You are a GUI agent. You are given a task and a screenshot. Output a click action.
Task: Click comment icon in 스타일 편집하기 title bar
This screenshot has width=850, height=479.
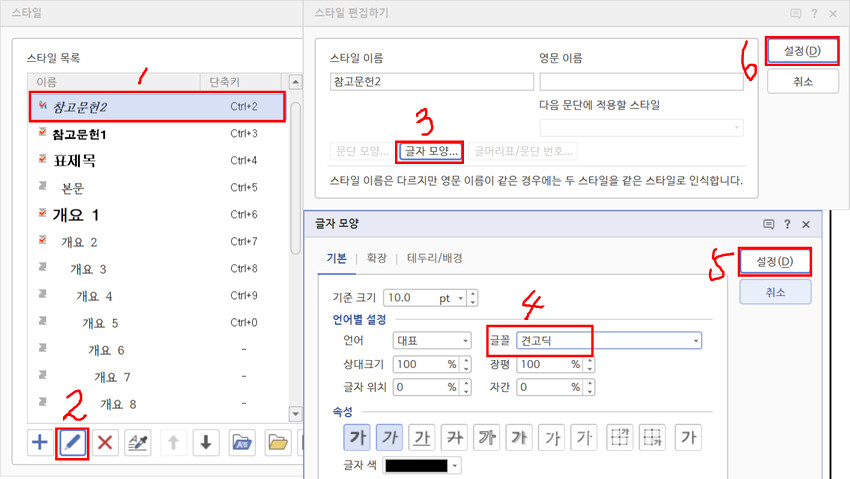click(x=796, y=14)
